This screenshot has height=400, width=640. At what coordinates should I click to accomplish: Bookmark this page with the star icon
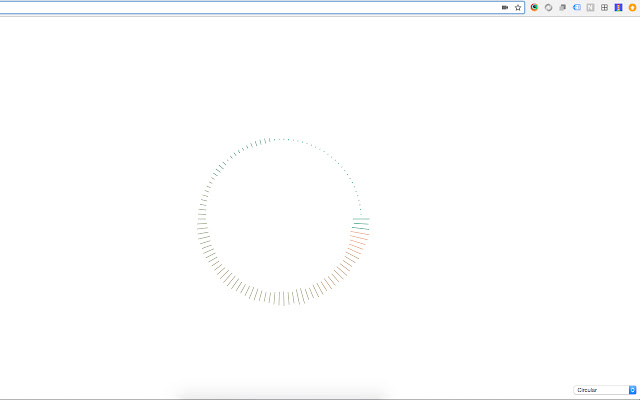[x=518, y=7]
